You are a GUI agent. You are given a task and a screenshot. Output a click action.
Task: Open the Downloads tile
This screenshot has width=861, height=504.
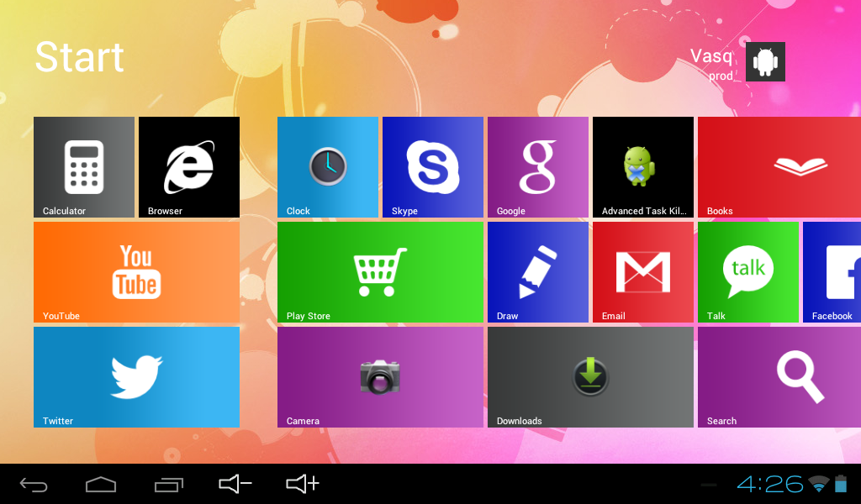click(x=590, y=377)
